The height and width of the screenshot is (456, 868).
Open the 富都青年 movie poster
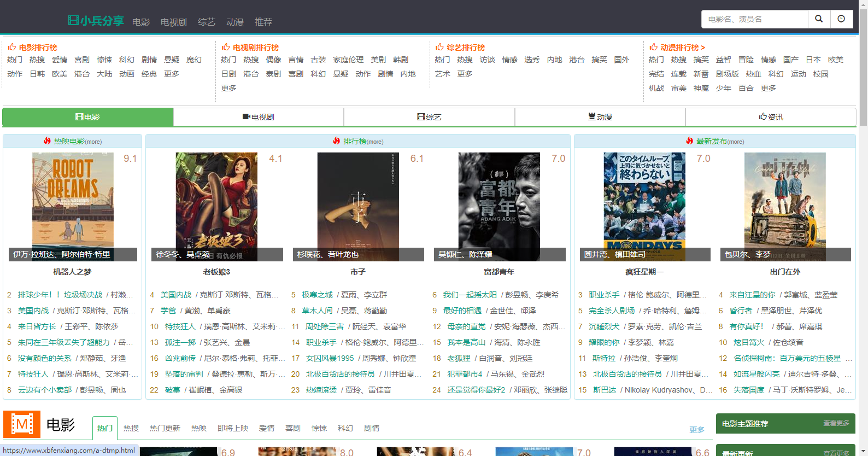pos(499,207)
